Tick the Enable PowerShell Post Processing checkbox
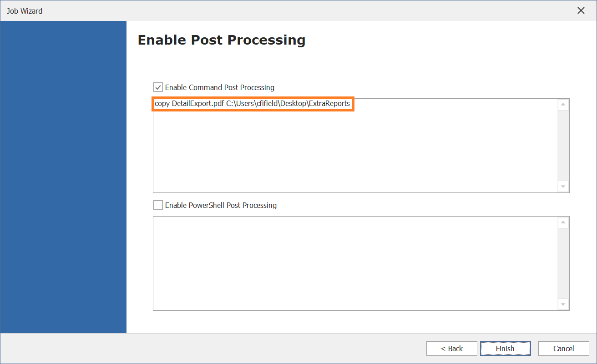This screenshot has width=597, height=364. pos(158,205)
